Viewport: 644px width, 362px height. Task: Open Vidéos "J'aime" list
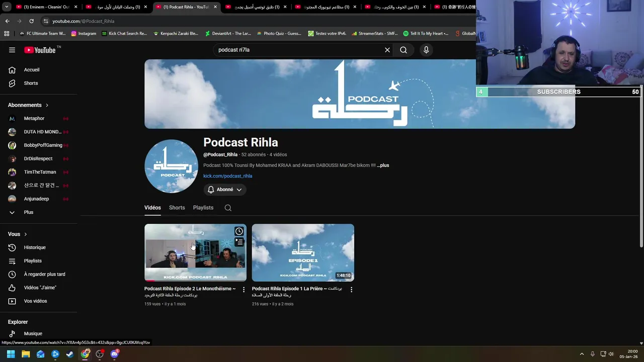click(40, 288)
